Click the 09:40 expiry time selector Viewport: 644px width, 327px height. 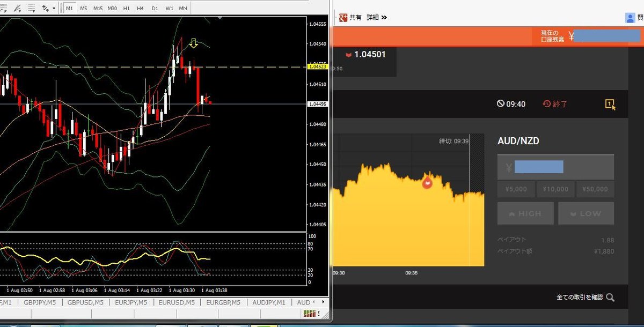tap(511, 104)
